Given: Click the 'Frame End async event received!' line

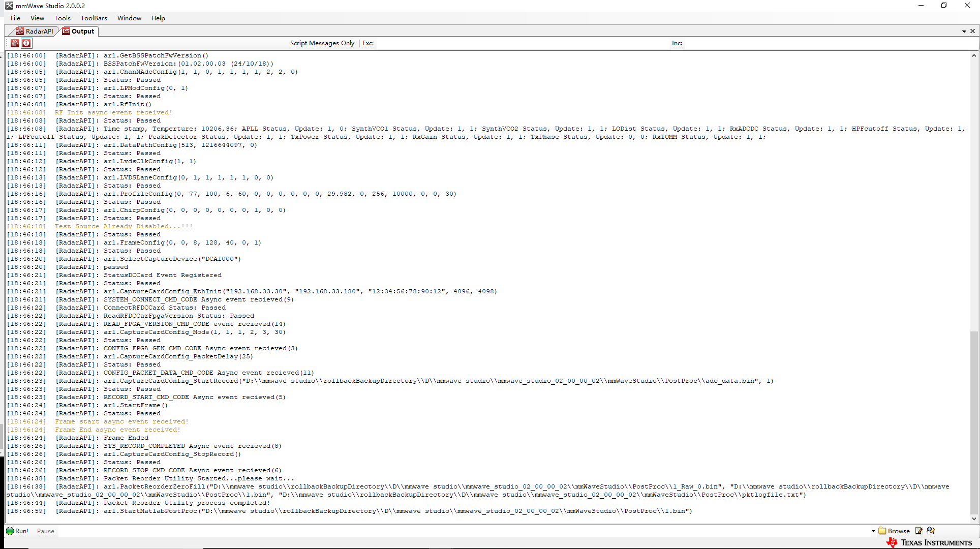Looking at the screenshot, I should point(117,430).
